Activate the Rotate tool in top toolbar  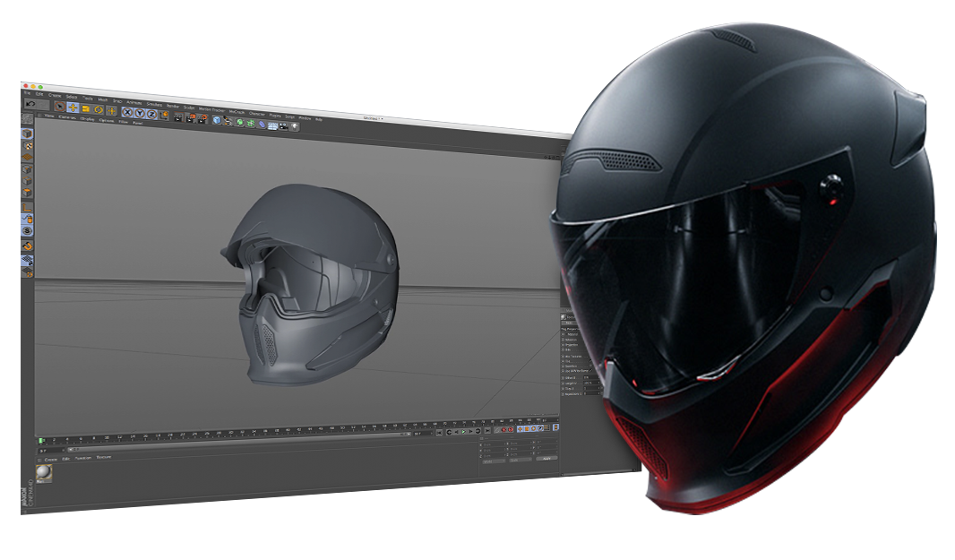tap(99, 109)
